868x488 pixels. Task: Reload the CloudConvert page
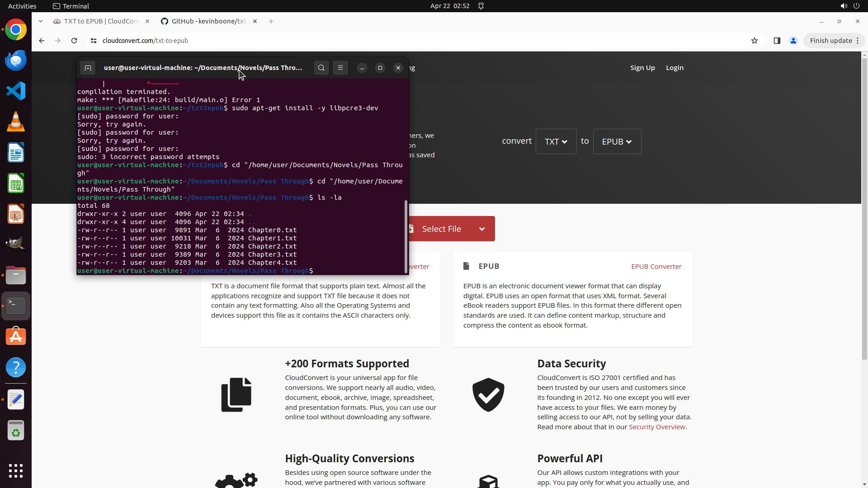(x=74, y=41)
